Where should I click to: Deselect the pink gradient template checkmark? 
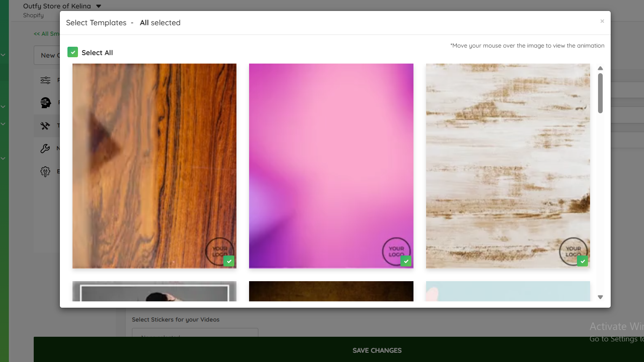pyautogui.click(x=406, y=261)
